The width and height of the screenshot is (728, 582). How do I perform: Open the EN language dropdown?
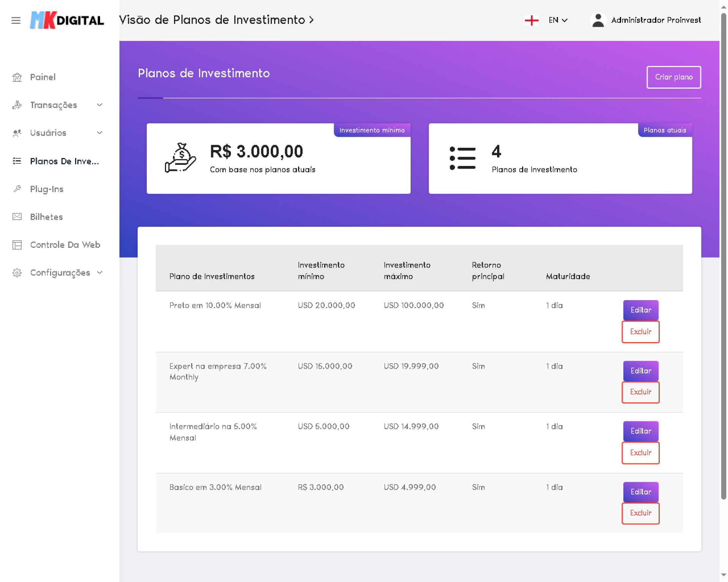[x=558, y=20]
